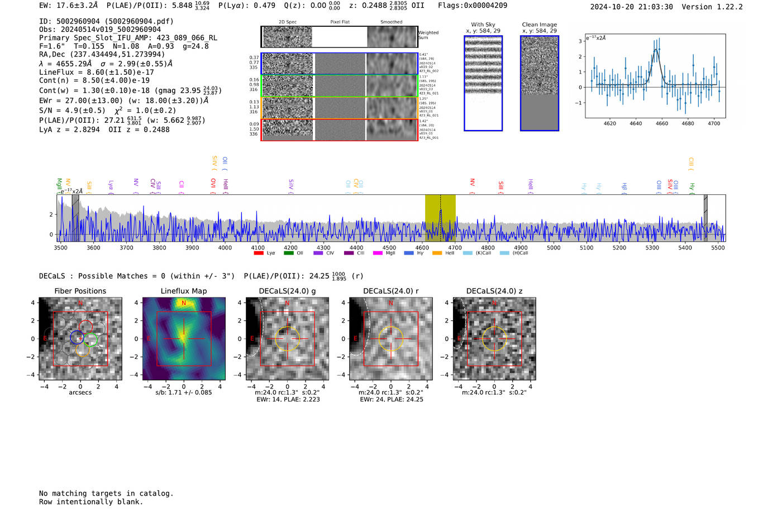This screenshot has height=532, width=782.
Task: Click the RA,Dec coordinates text
Action: pyautogui.click(x=102, y=54)
